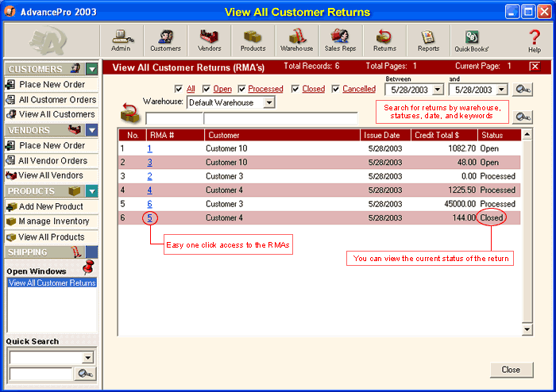Screen dimensions: 556x392
Task: Click the Quick Search text field
Action: point(41,374)
